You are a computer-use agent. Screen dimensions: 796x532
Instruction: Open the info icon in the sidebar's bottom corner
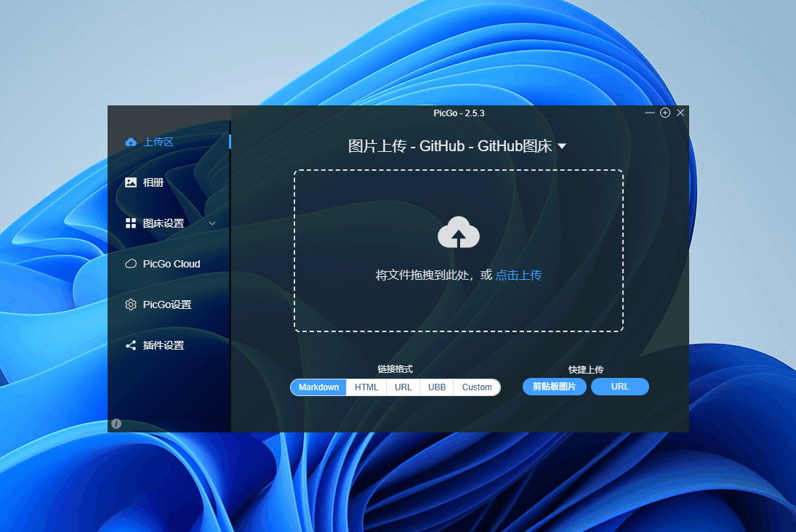[116, 424]
